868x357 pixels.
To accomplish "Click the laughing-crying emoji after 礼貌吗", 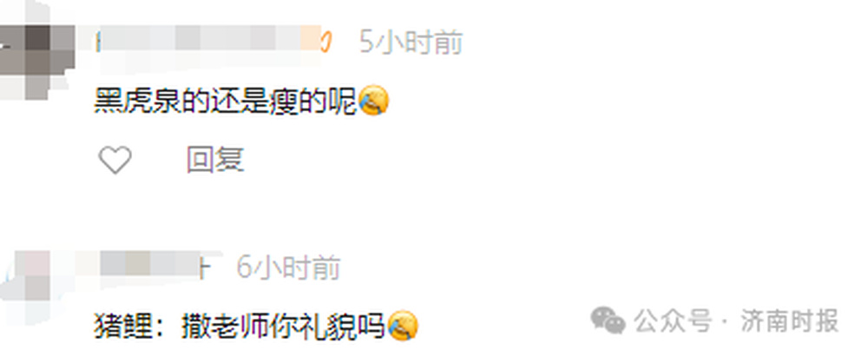I will [x=403, y=326].
